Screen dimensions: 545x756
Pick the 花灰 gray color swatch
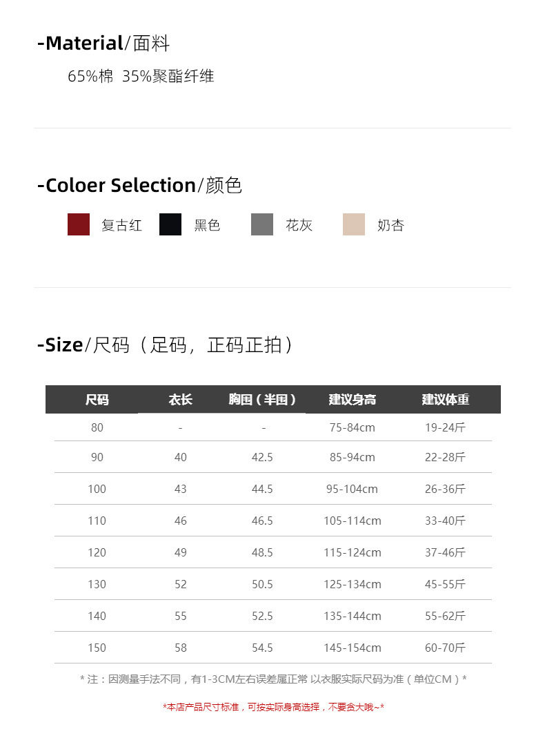(262, 224)
